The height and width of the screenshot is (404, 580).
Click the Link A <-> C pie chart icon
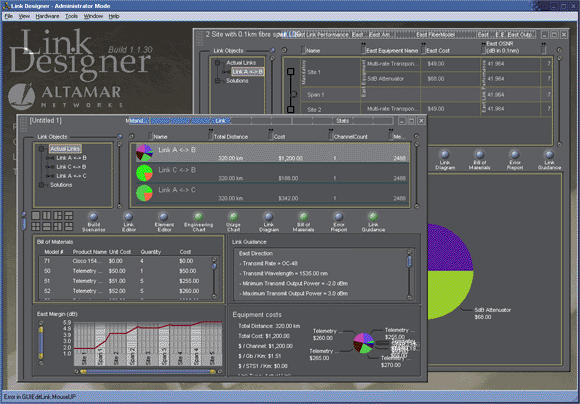(x=144, y=192)
